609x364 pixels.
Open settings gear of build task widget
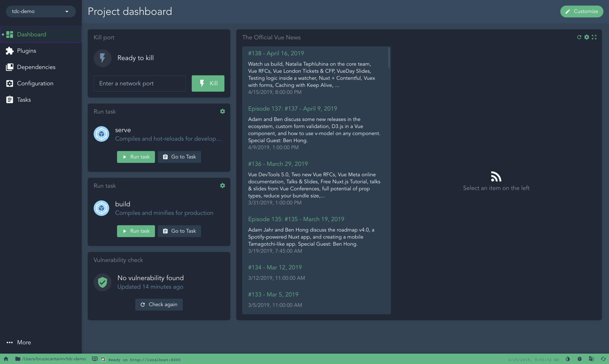(222, 186)
